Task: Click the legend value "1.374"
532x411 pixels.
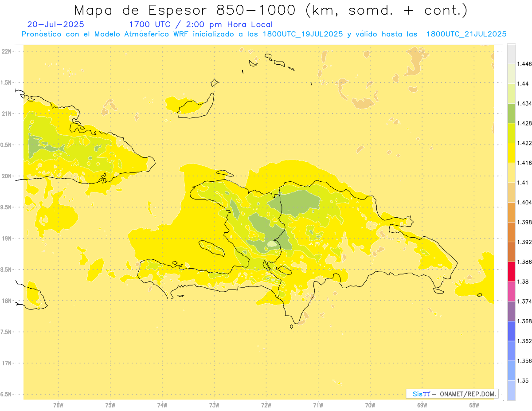Action: click(525, 301)
